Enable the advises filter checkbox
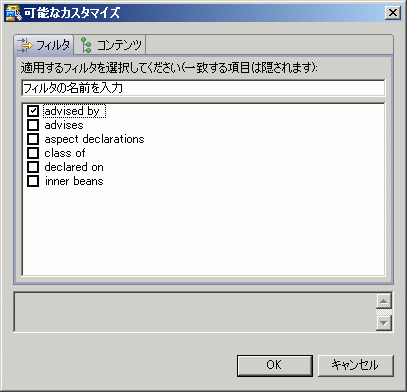Viewport: 407px width, 392px height. [33, 125]
